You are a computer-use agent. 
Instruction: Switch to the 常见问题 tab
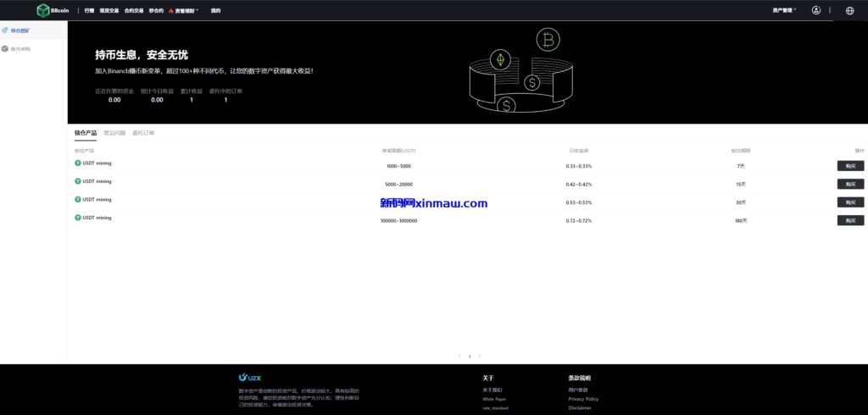114,133
